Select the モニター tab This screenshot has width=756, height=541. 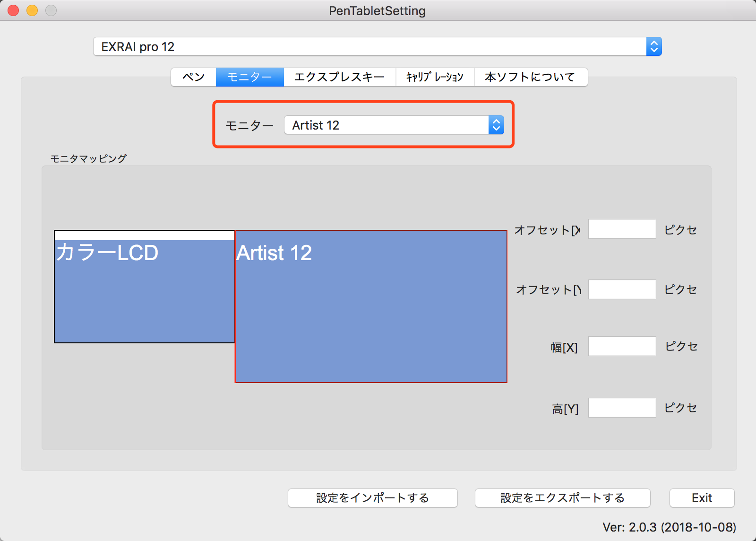point(250,77)
